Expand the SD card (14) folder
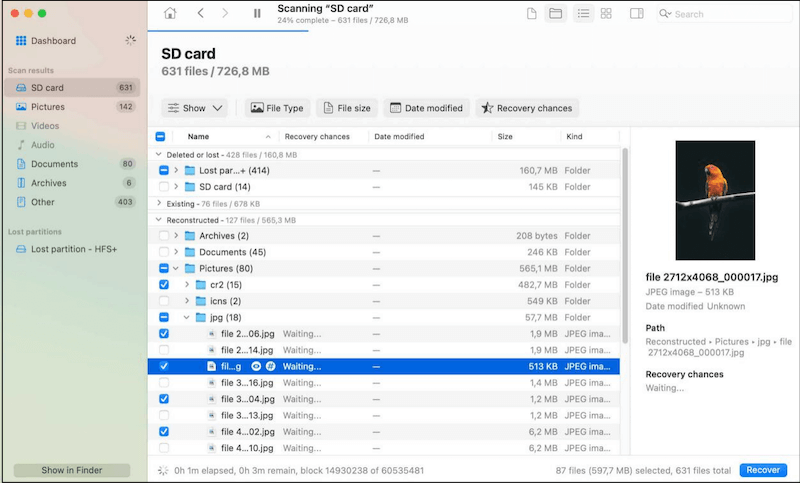 (x=176, y=186)
